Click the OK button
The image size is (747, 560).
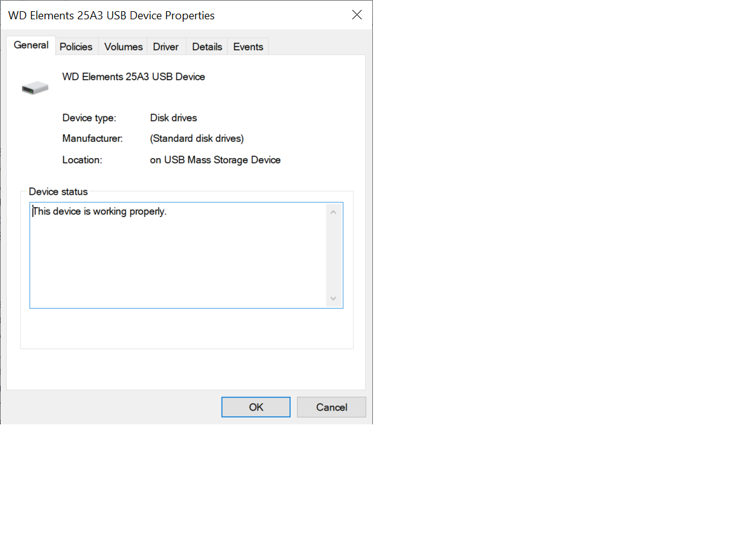tap(256, 407)
